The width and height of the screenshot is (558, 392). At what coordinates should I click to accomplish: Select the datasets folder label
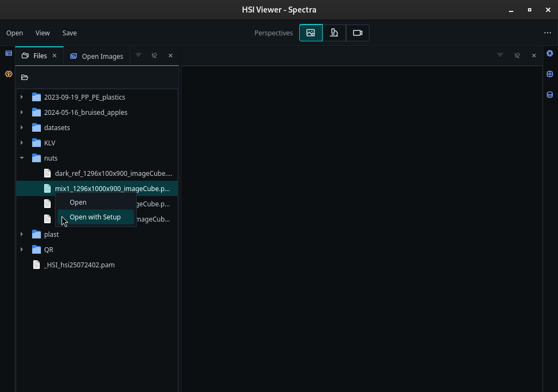[x=57, y=127]
